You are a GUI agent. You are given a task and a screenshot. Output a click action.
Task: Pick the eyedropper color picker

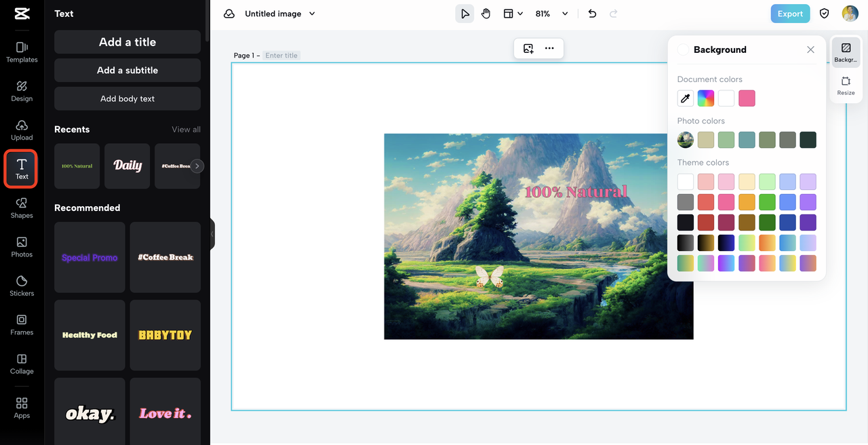(686, 98)
